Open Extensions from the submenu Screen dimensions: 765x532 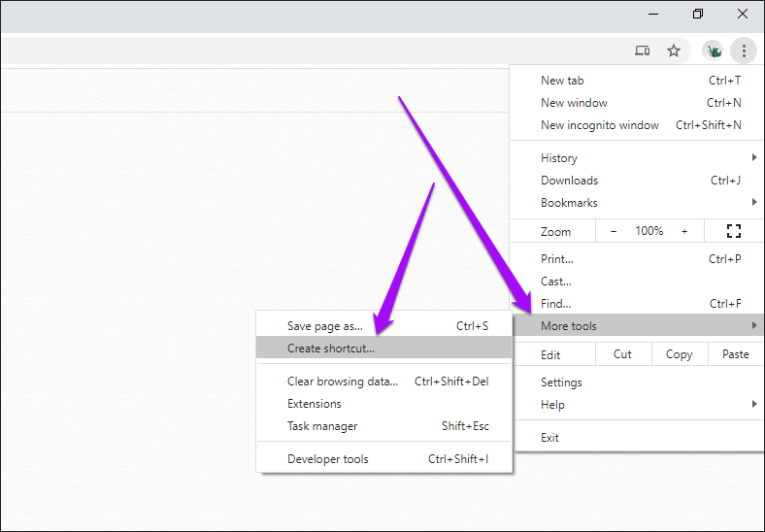384,404
